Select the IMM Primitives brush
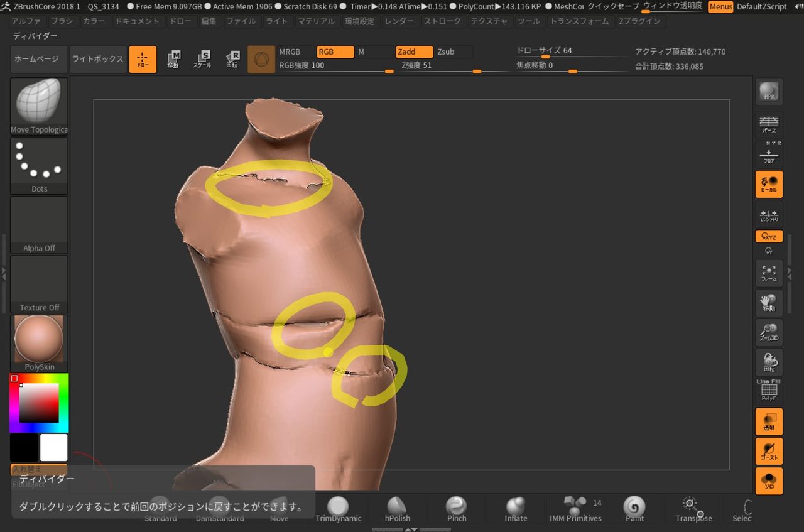 575,509
